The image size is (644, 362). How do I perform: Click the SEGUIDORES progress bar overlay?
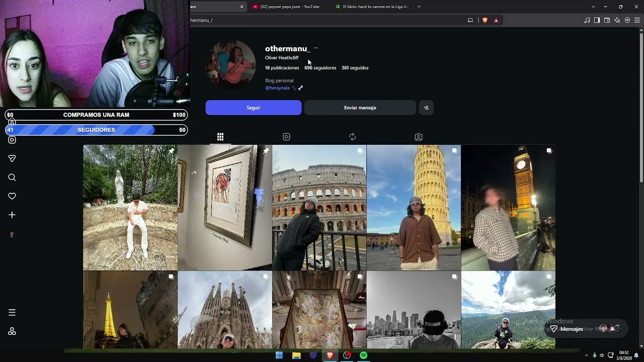96,130
